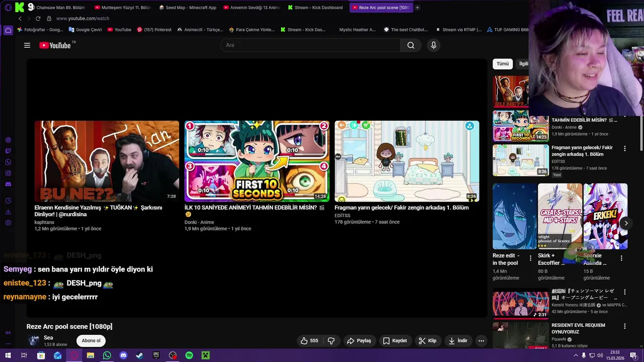Open the Stream via RTMP bookmark

pyautogui.click(x=459, y=30)
